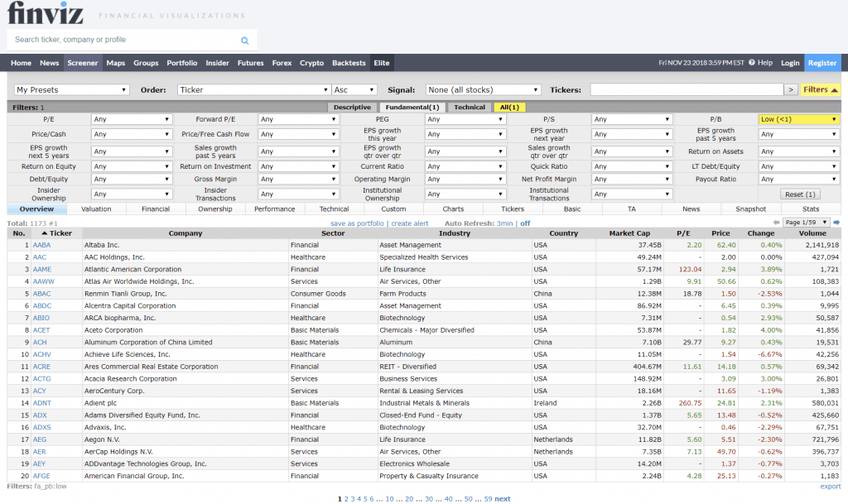Sort by Volume column header
The height and width of the screenshot is (504, 848).
point(812,233)
